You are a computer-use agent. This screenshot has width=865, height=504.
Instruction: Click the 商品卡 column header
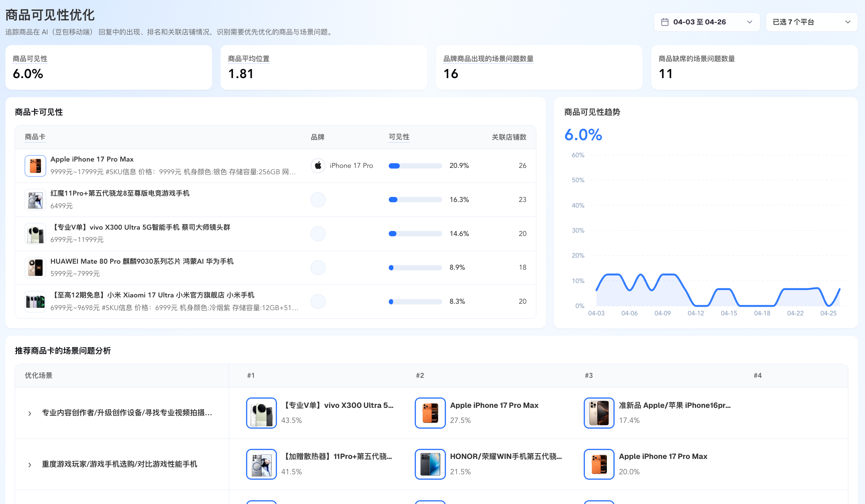click(x=35, y=137)
